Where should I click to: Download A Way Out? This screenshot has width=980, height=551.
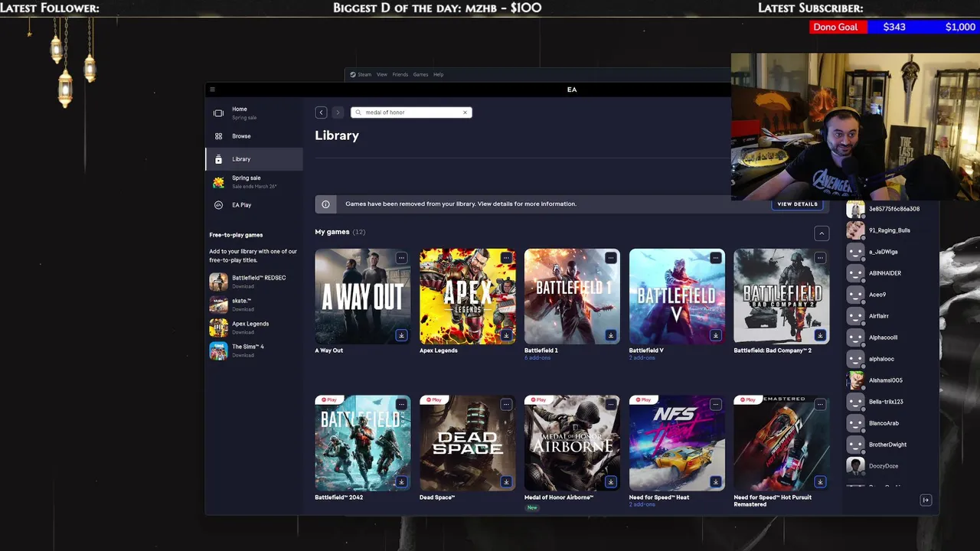[401, 335]
